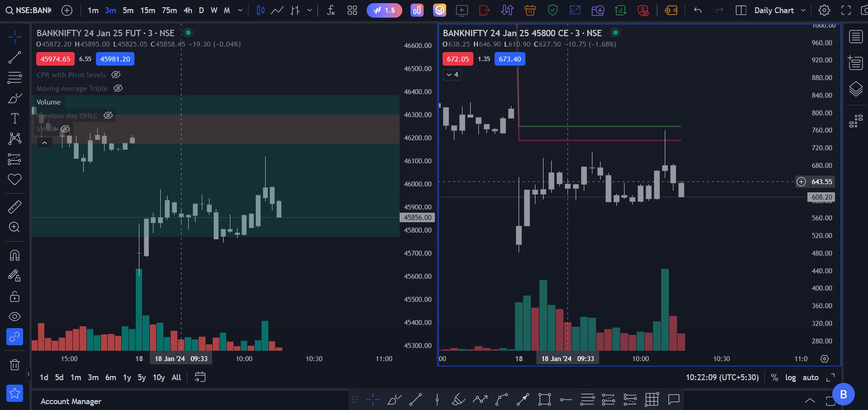The height and width of the screenshot is (410, 868).
Task: Expand the Account Manager panel with up chevron
Action: (x=810, y=400)
